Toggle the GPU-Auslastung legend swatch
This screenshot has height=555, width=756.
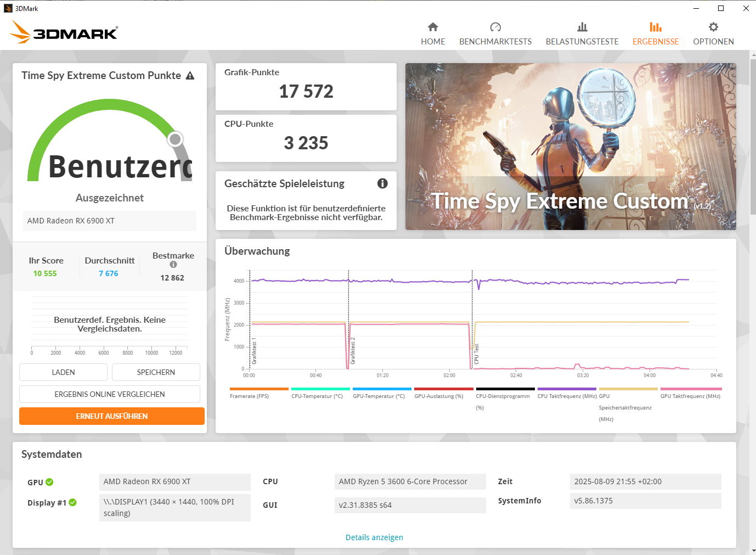(x=443, y=389)
